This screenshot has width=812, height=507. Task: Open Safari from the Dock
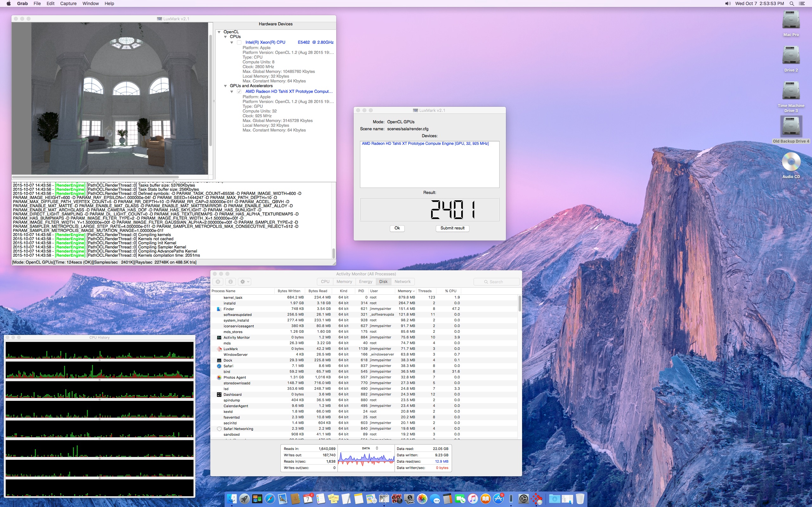point(270,499)
